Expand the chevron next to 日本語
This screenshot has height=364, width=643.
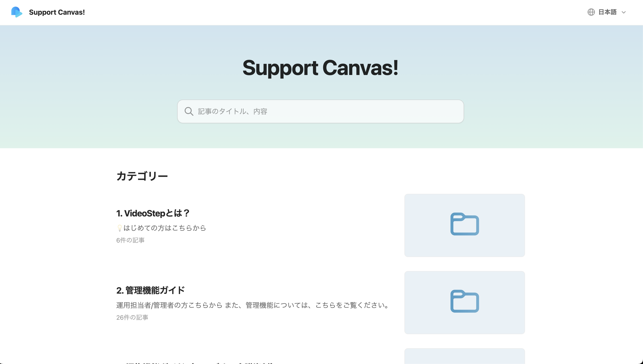[623, 12]
